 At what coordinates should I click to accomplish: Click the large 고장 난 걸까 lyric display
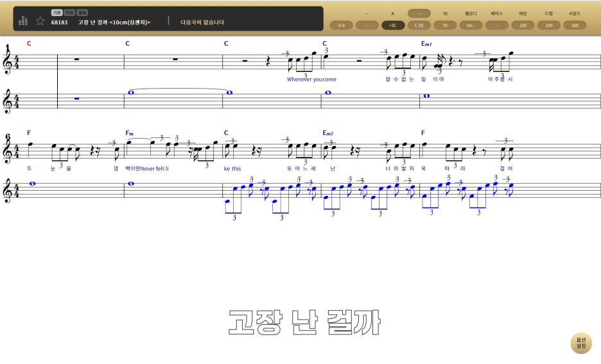304,322
